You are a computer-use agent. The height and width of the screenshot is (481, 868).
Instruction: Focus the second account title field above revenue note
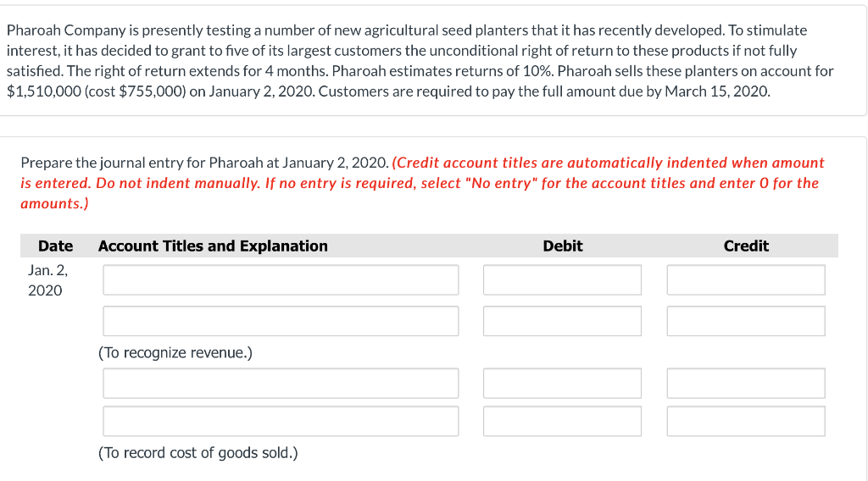tap(281, 321)
